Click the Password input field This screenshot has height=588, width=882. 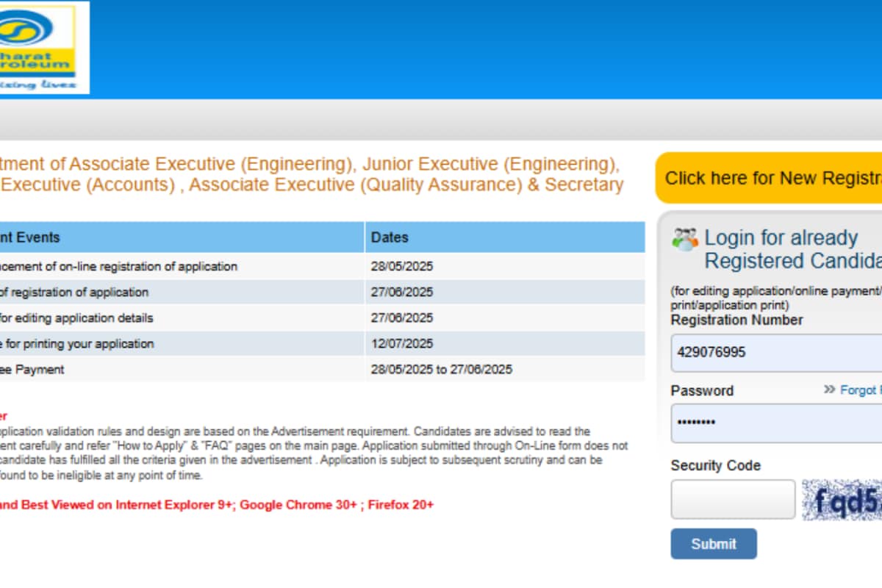pyautogui.click(x=776, y=423)
